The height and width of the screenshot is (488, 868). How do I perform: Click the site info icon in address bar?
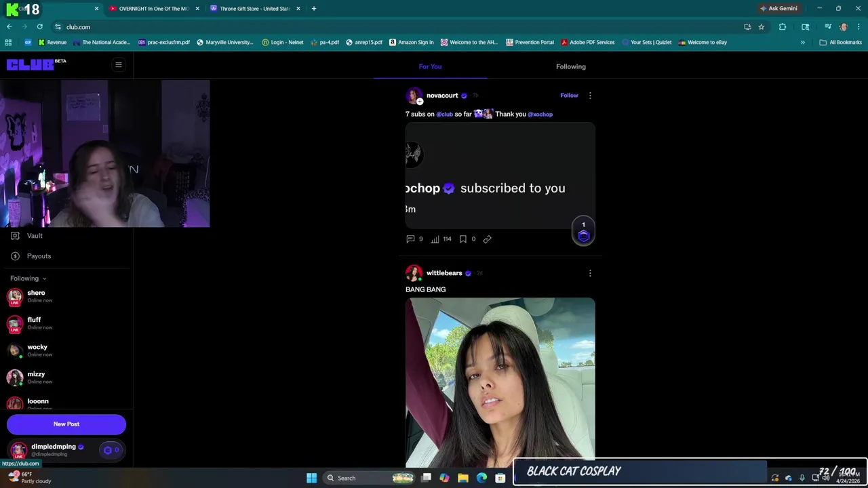(58, 27)
